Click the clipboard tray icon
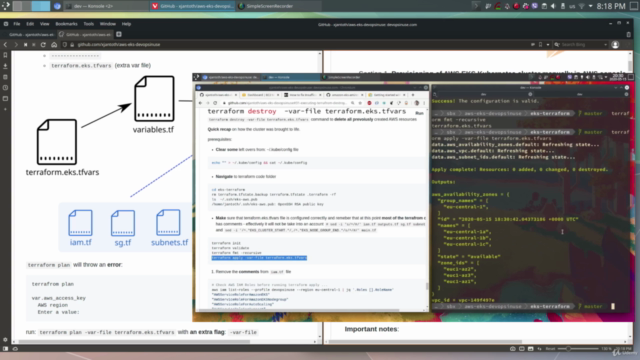This screenshot has width=640, height=360. pyautogui.click(x=544, y=6)
